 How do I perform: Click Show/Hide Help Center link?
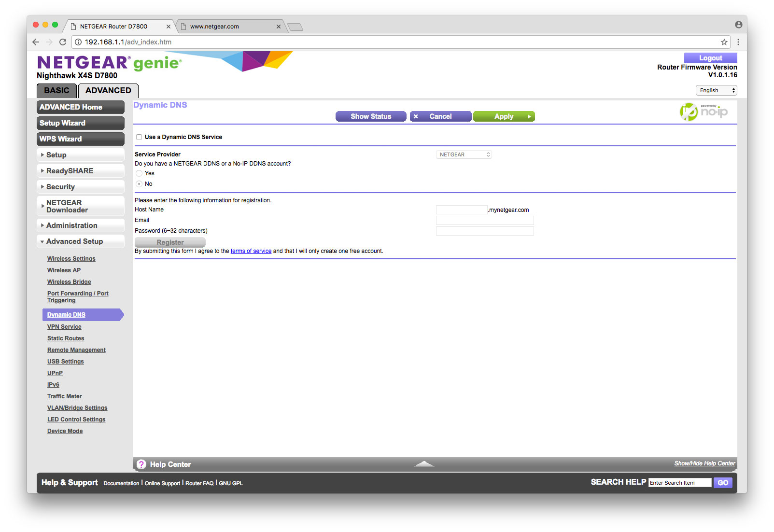(x=704, y=463)
